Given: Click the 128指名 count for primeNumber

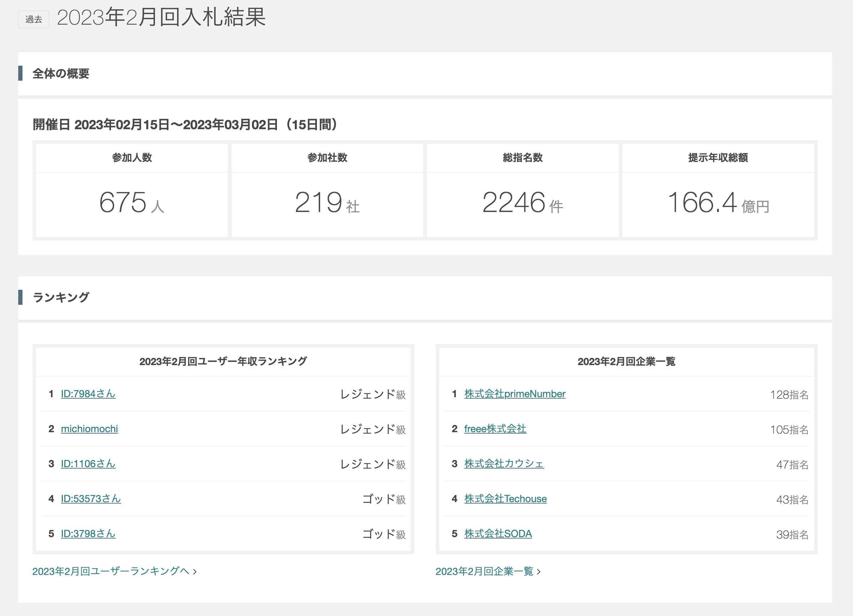Looking at the screenshot, I should tap(789, 394).
